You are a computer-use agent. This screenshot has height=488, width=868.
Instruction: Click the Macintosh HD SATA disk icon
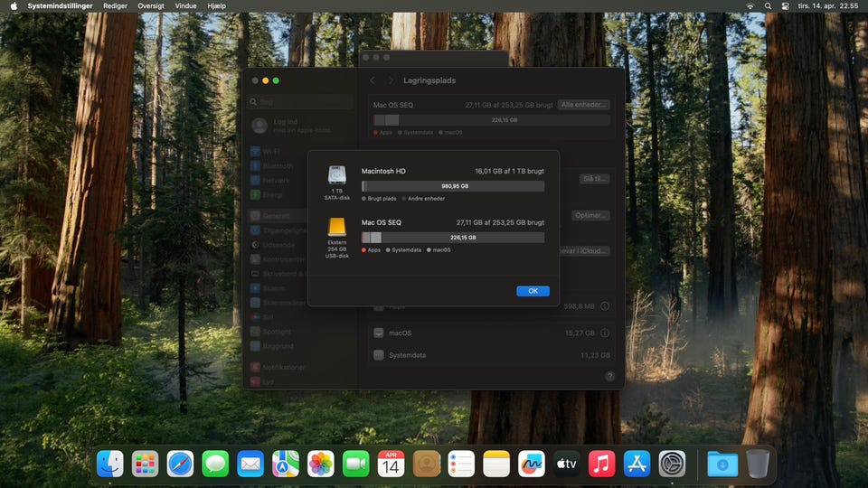pos(337,175)
